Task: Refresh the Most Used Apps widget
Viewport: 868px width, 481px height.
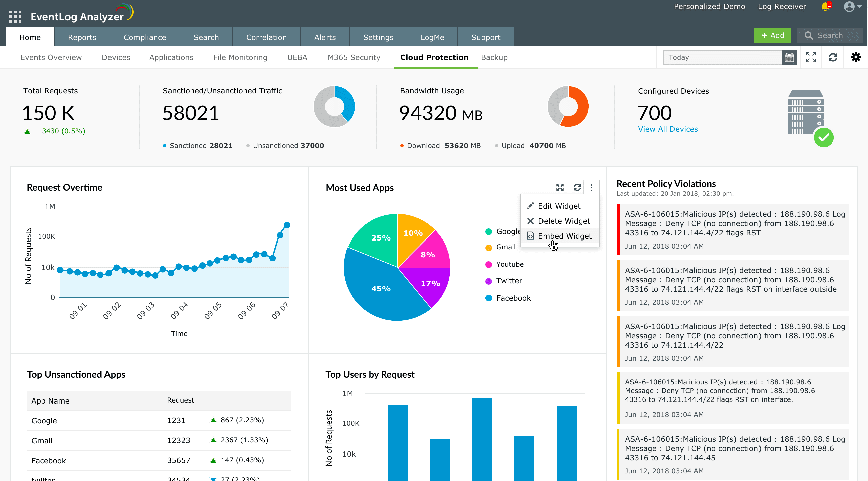Action: (577, 187)
